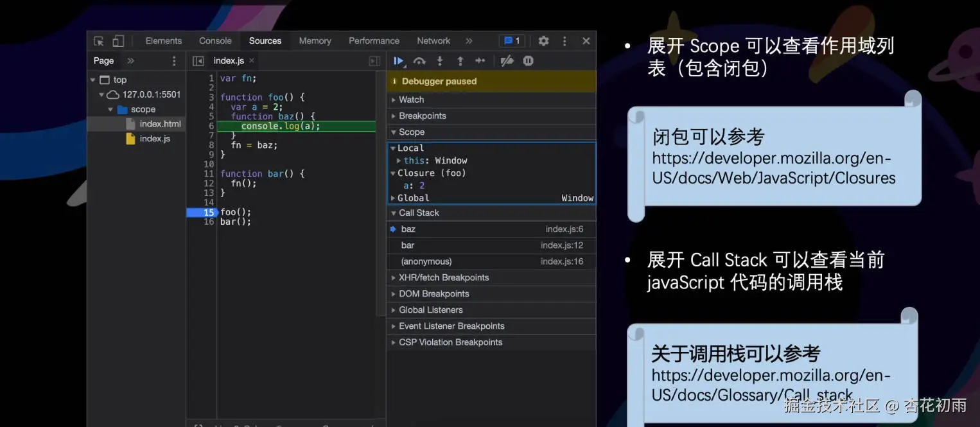
Task: Open DevTools settings gear
Action: click(x=543, y=41)
